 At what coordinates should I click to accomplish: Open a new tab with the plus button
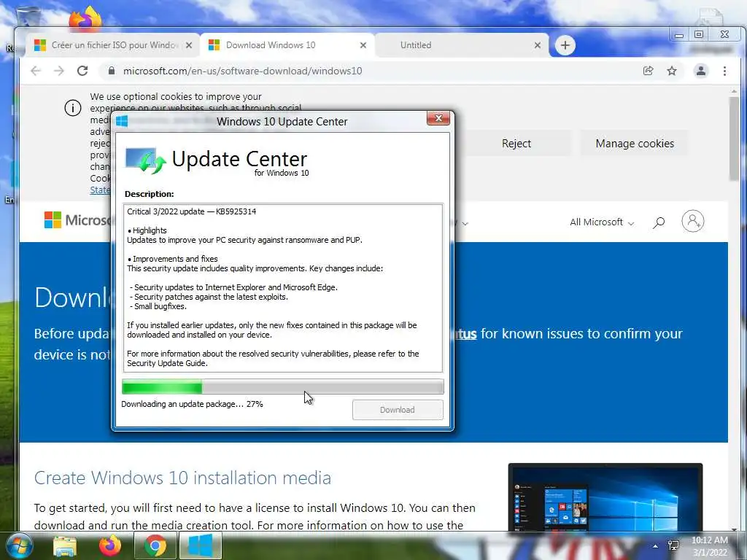point(565,45)
